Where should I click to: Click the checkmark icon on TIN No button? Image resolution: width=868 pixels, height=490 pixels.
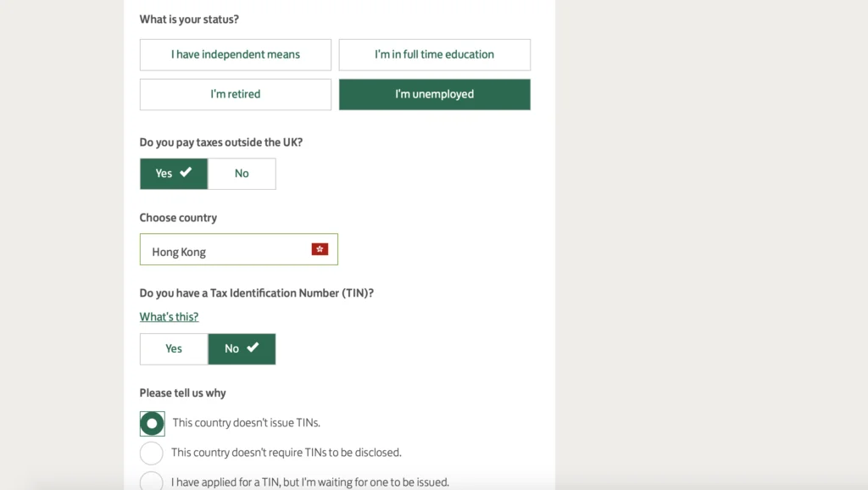click(x=253, y=347)
